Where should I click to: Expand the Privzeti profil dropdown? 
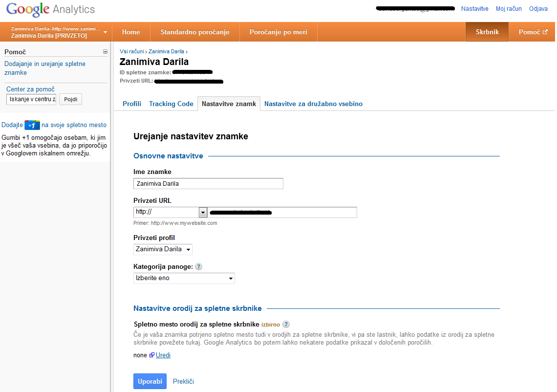click(163, 249)
